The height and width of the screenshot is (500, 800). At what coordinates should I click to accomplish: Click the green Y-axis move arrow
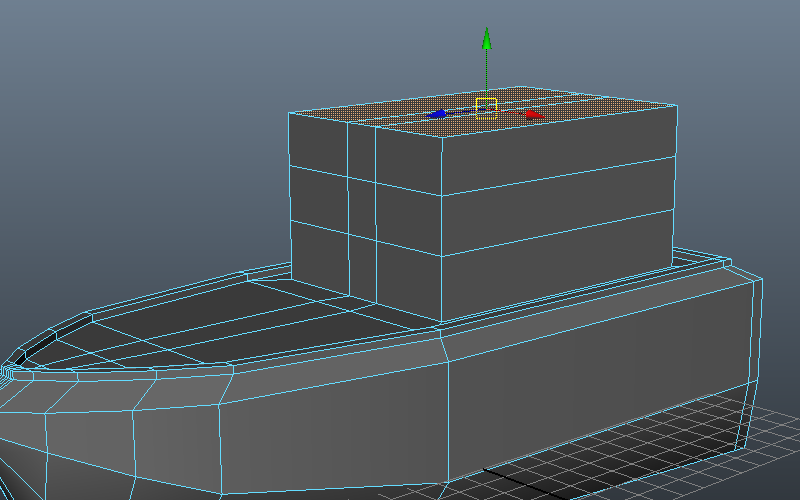486,39
